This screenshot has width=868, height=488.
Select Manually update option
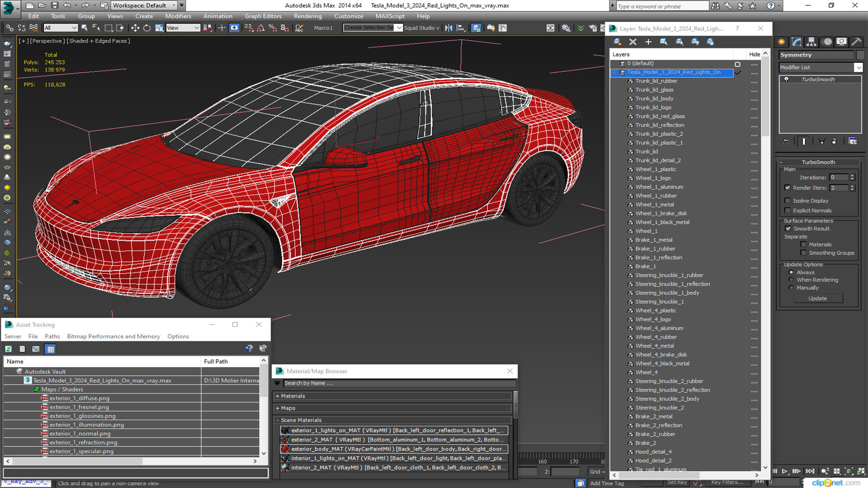[x=791, y=288]
